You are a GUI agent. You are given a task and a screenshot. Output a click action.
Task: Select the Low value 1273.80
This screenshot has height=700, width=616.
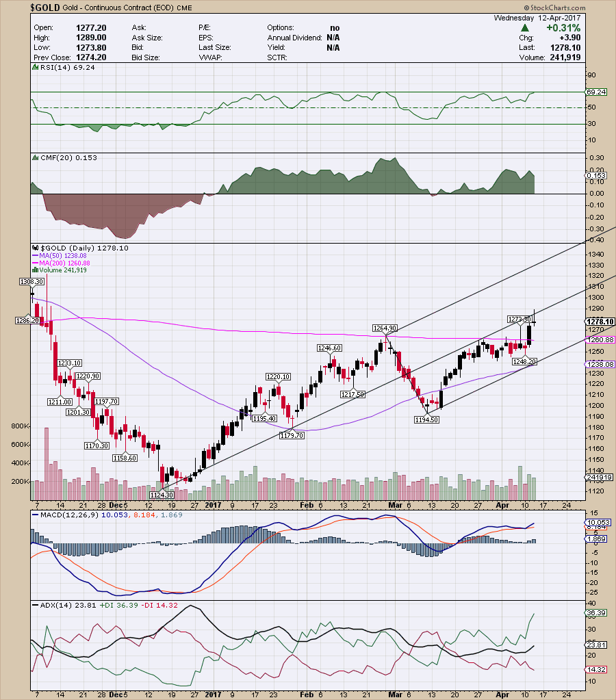point(91,47)
